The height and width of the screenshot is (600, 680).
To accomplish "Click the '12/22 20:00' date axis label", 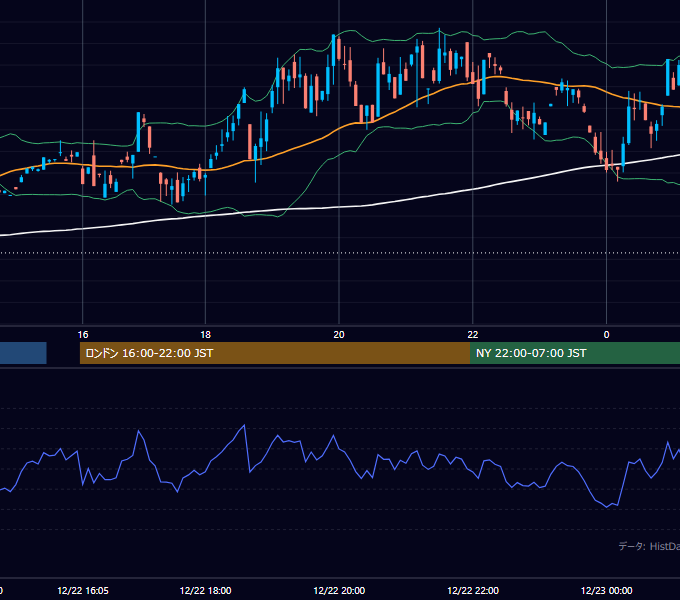I will 339,590.
